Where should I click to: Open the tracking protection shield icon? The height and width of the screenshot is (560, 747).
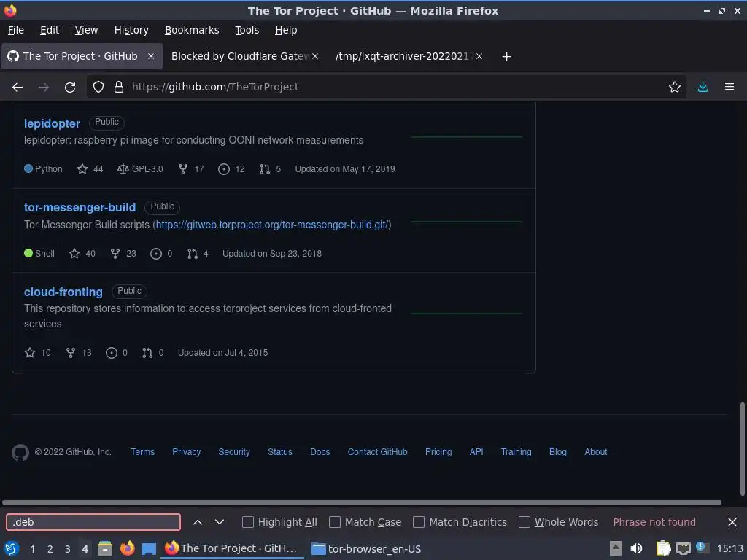click(x=98, y=87)
